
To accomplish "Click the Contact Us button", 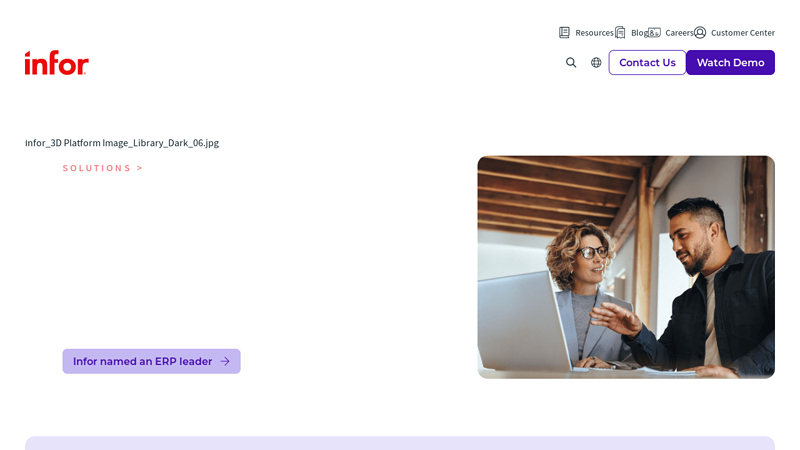I will pyautogui.click(x=647, y=63).
